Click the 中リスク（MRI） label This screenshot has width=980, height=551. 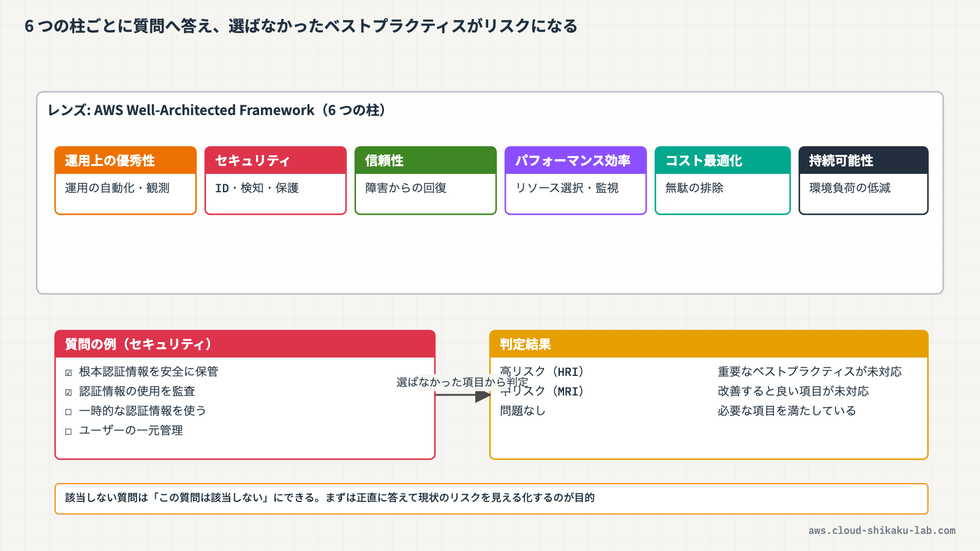coord(542,391)
